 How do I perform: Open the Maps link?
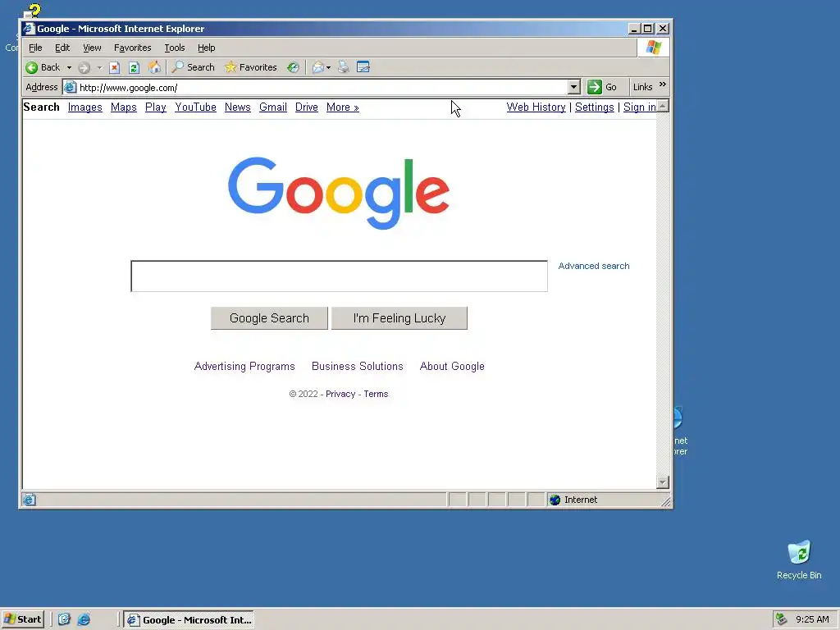coord(124,107)
